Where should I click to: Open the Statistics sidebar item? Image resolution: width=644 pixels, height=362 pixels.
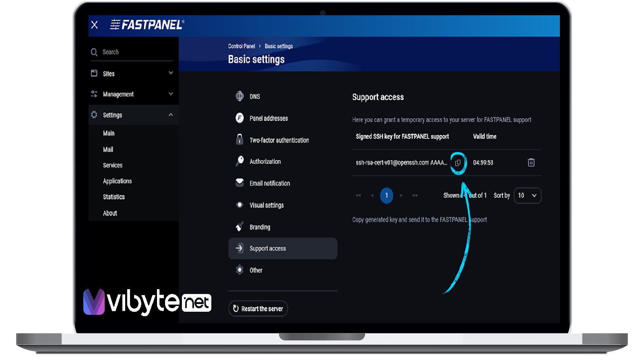[114, 197]
